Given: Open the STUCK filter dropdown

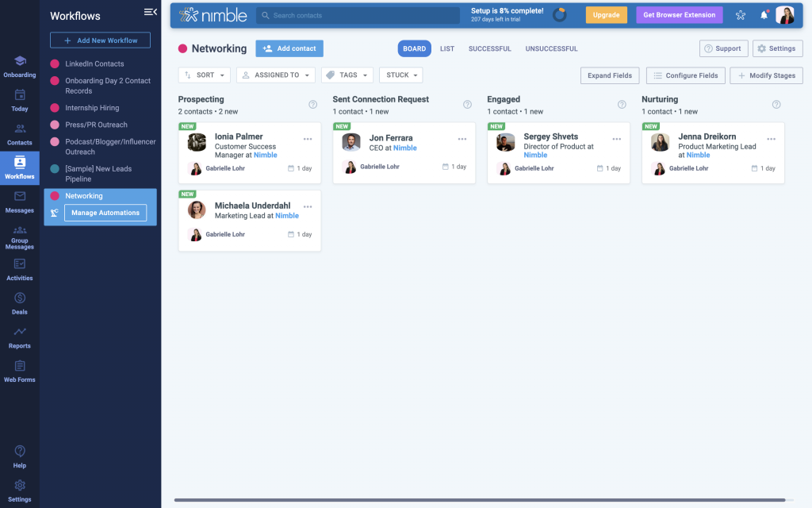Looking at the screenshot, I should click(400, 75).
